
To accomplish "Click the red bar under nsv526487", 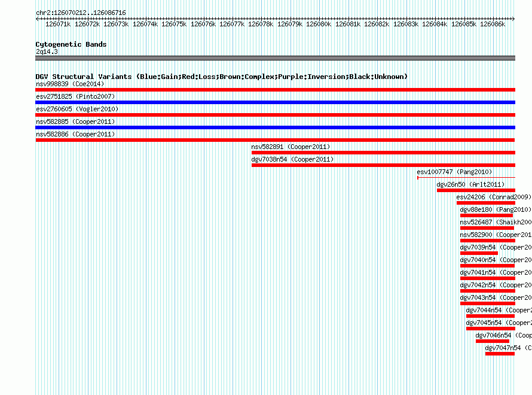I will [487, 228].
